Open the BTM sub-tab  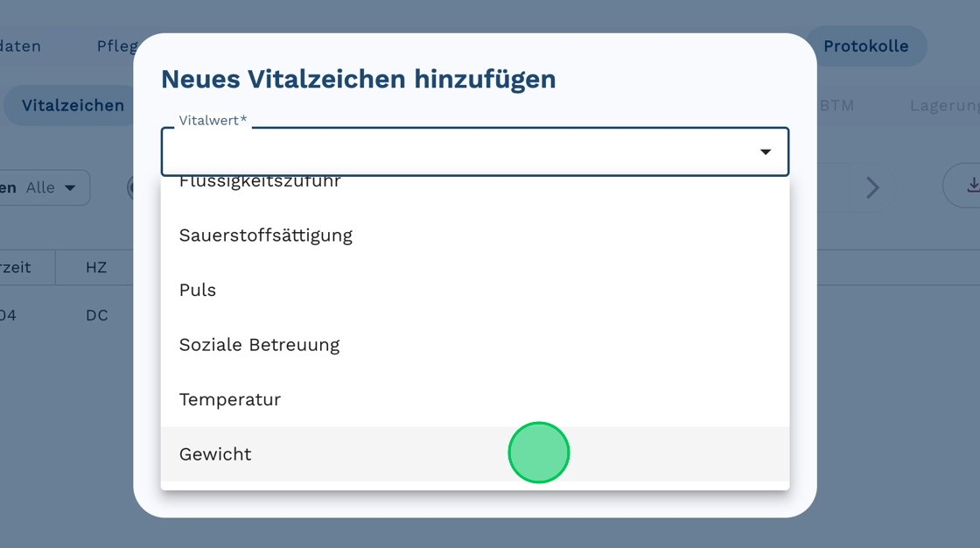[x=836, y=106]
